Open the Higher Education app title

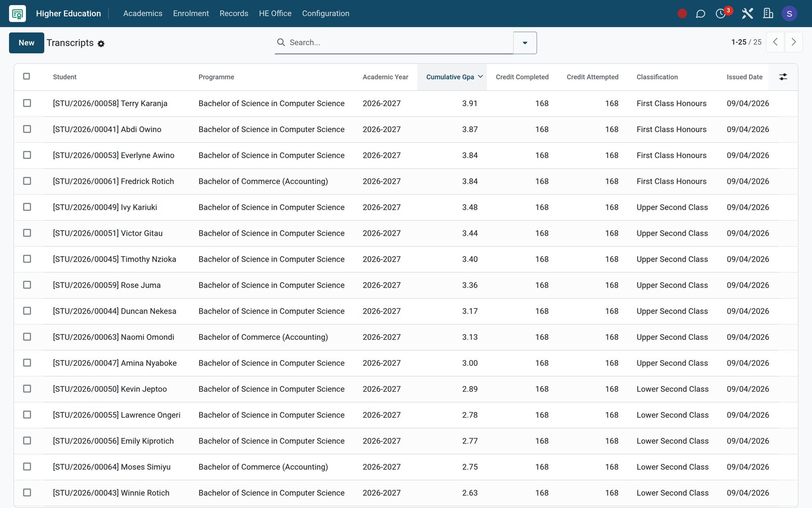tap(69, 14)
